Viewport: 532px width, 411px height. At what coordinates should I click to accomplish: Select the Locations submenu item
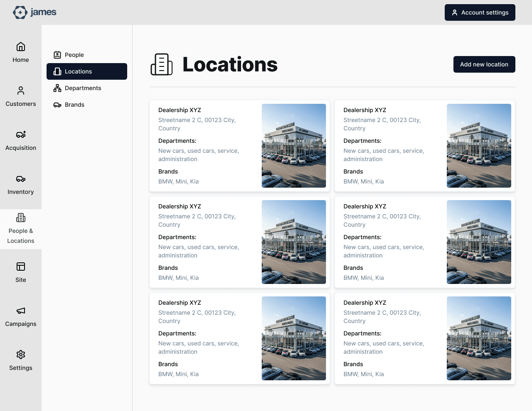pos(87,71)
